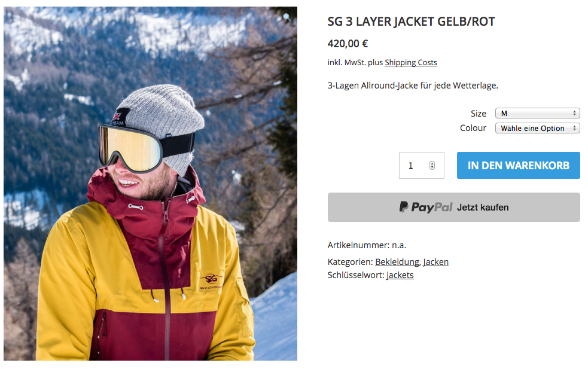588x369 pixels.
Task: Click the 420,00 € price
Action: 348,44
